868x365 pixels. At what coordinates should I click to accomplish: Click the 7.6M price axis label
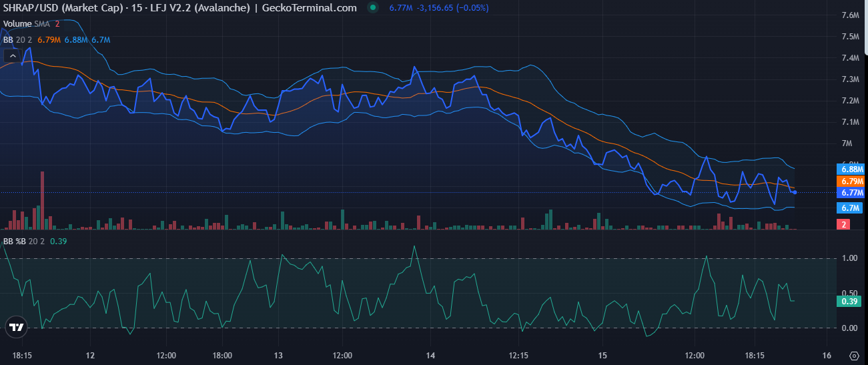coord(850,15)
